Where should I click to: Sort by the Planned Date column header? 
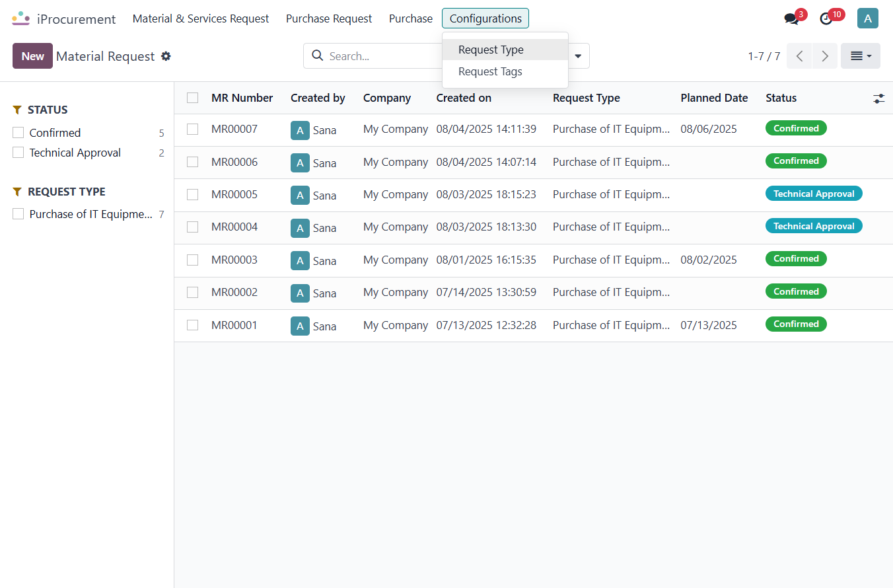pos(714,98)
